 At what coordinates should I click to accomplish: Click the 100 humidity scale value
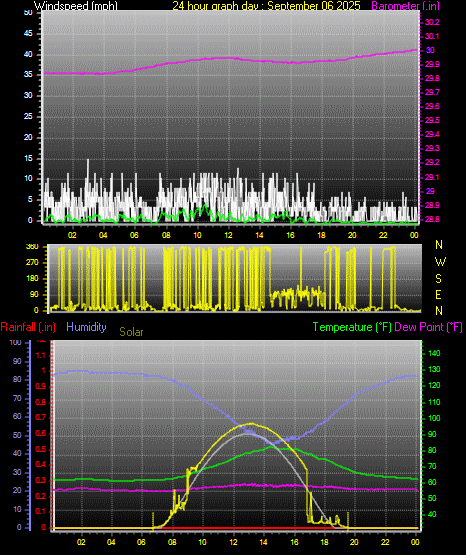click(15, 342)
